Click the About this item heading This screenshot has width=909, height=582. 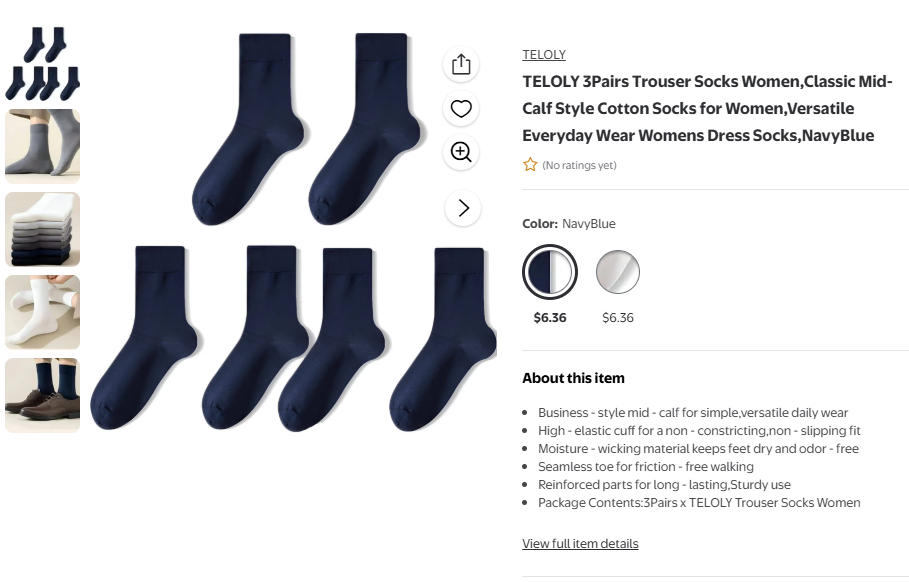pyautogui.click(x=573, y=378)
